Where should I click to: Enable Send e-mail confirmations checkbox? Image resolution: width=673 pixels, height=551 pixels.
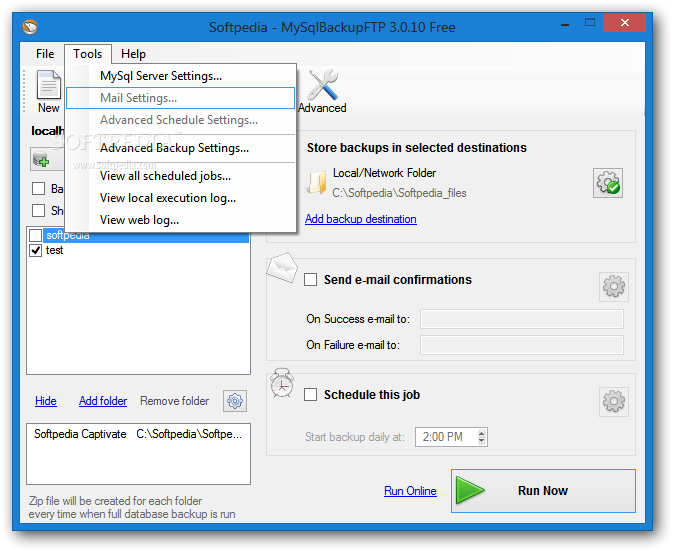pyautogui.click(x=310, y=280)
